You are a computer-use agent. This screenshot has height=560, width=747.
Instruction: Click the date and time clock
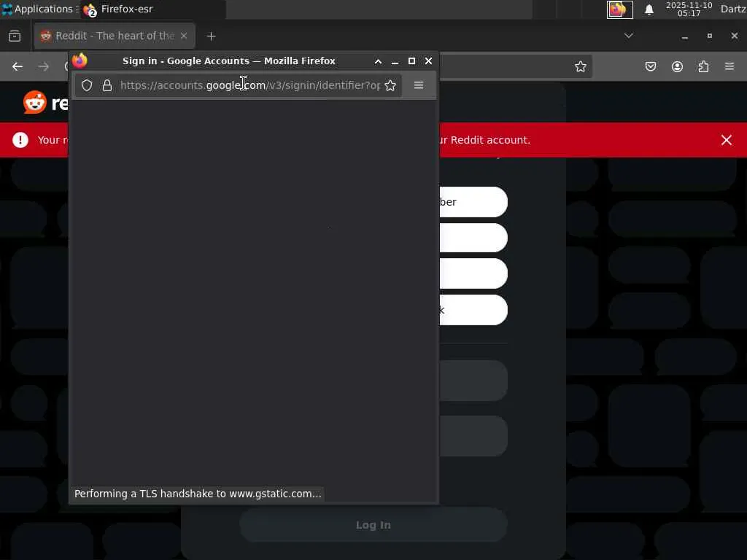tap(689, 9)
